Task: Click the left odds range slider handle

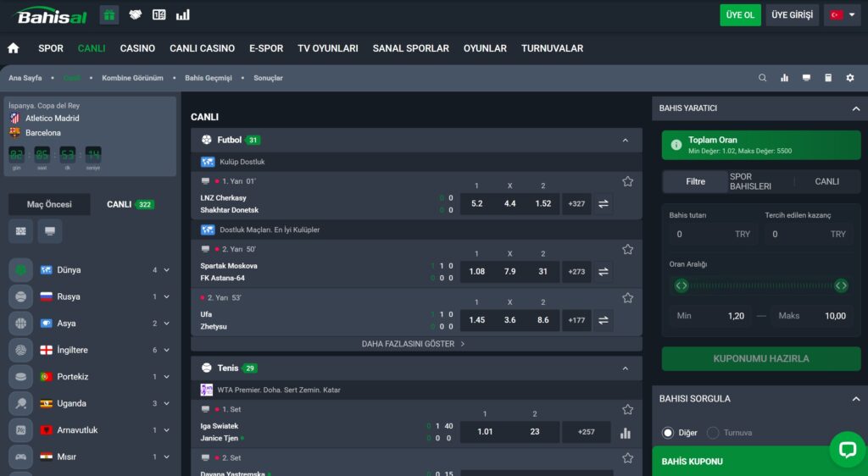Action: pyautogui.click(x=681, y=285)
